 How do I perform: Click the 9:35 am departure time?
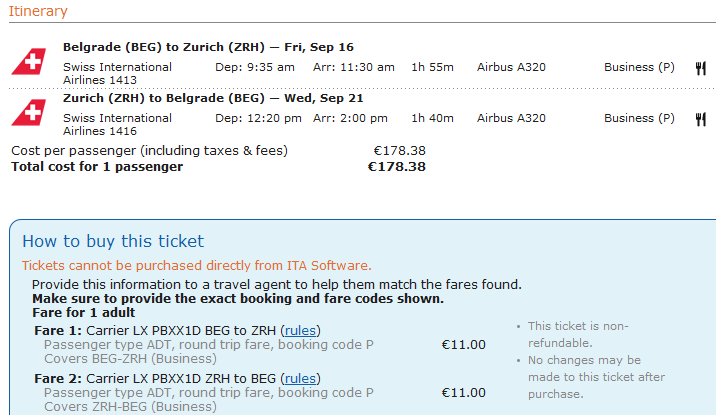pyautogui.click(x=255, y=67)
